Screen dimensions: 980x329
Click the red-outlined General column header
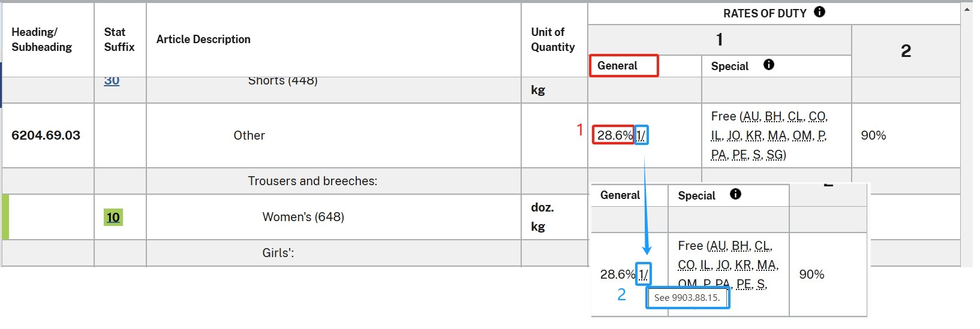624,66
